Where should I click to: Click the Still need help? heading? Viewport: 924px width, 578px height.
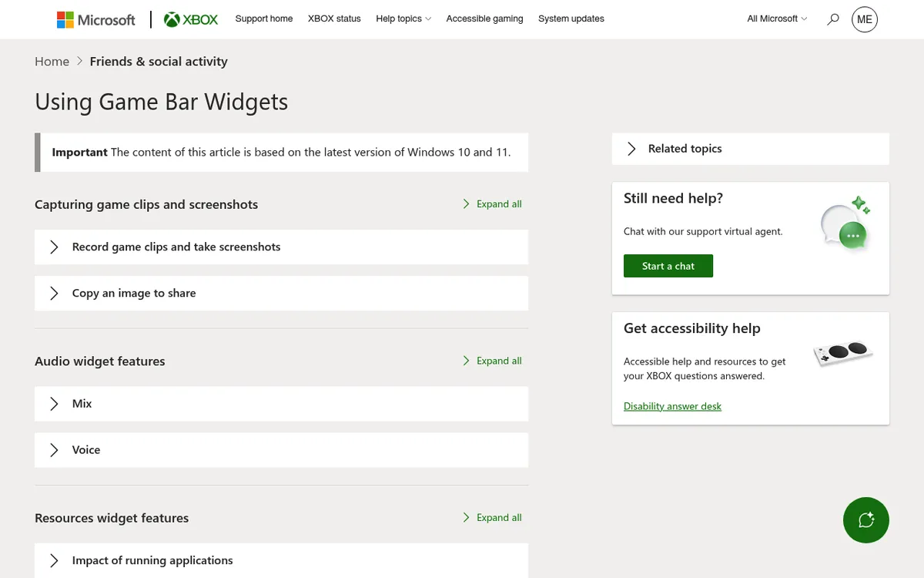673,198
